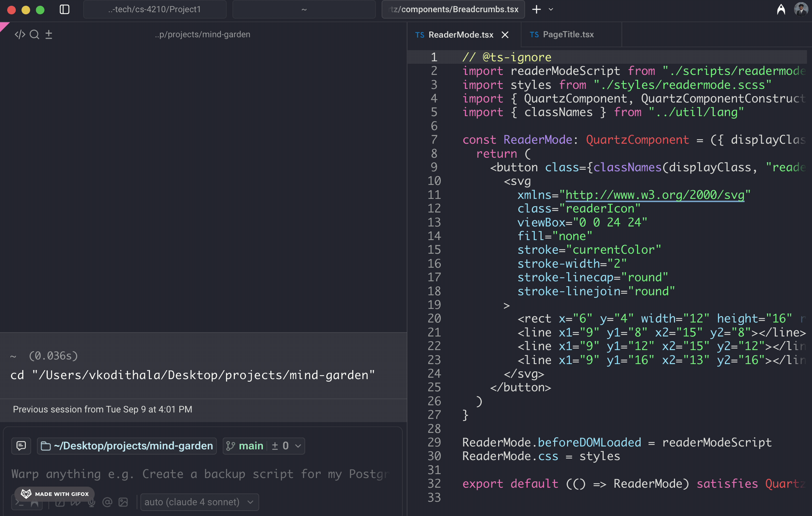The width and height of the screenshot is (812, 516).
Task: Open the auto (claude 4 sonnet) model dropdown
Action: point(199,502)
